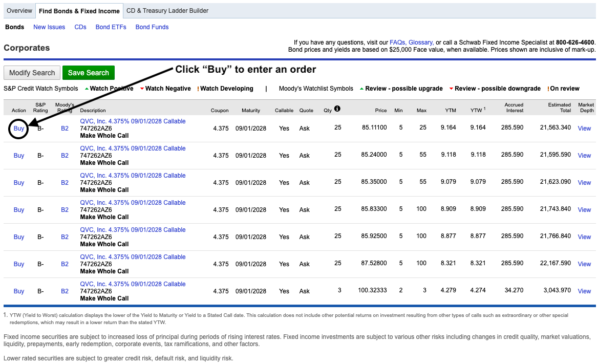View market depth for the 3,043.970 total row
Image resolution: width=598 pixels, height=364 pixels.
pos(584,291)
